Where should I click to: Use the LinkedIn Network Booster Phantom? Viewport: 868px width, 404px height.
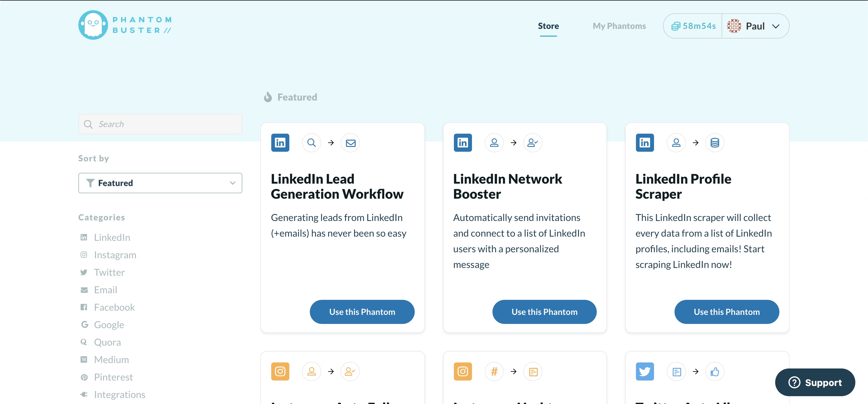point(544,312)
